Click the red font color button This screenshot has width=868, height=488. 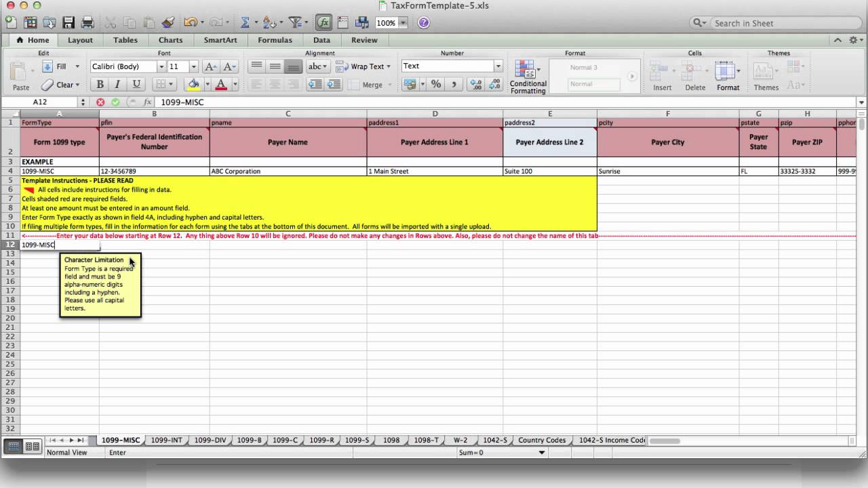coord(220,85)
